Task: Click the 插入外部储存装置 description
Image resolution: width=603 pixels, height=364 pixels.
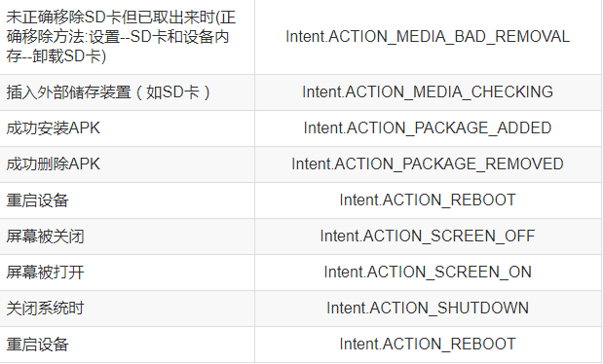Action: pos(108,92)
